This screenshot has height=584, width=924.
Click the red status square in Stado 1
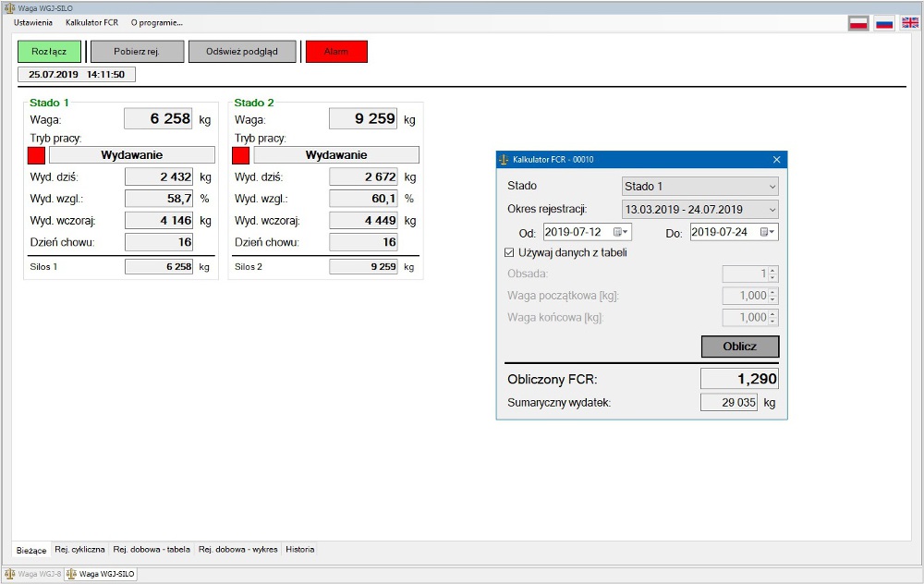pyautogui.click(x=36, y=155)
